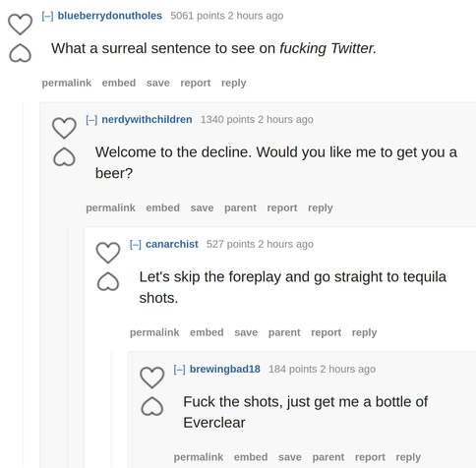Upvote blueberrydonutholes' comment with the heart icon
The image size is (476, 468).
coord(20,24)
